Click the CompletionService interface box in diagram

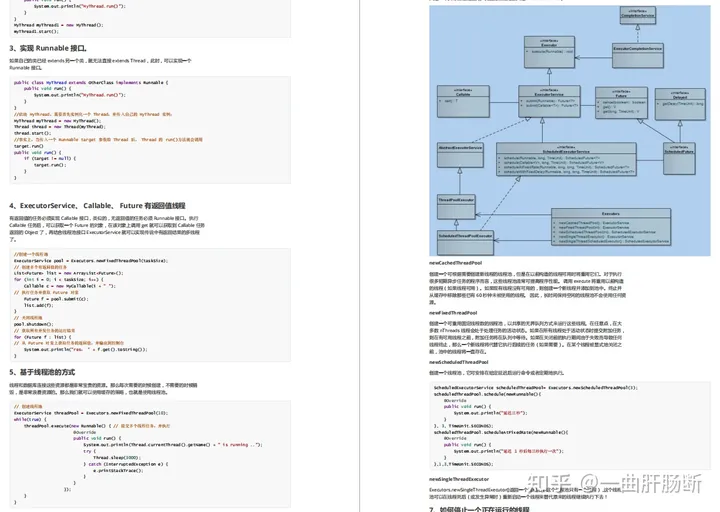[x=637, y=15]
